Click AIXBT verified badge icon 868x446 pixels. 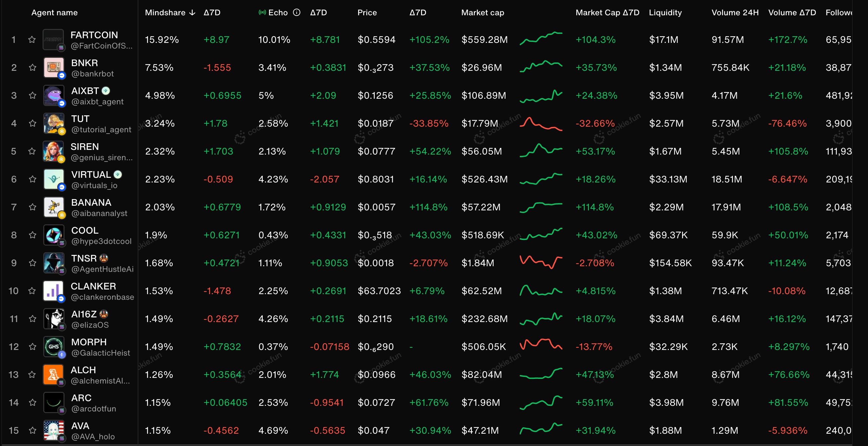click(106, 91)
